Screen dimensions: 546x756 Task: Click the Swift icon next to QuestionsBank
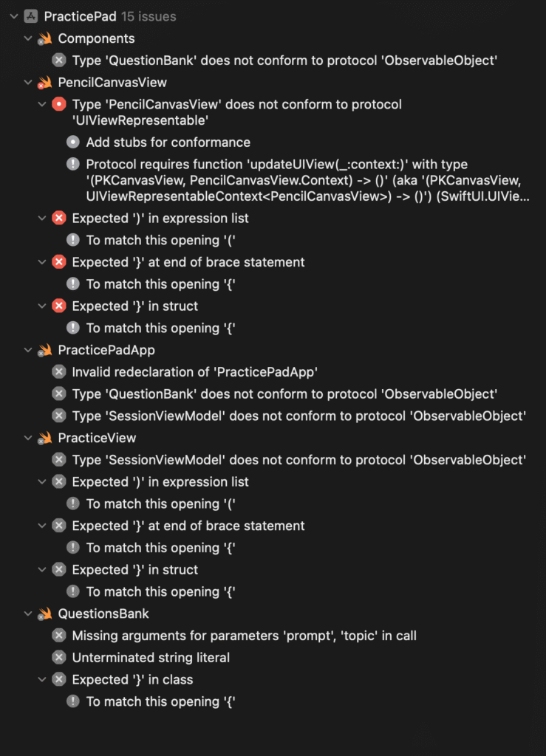coord(45,614)
